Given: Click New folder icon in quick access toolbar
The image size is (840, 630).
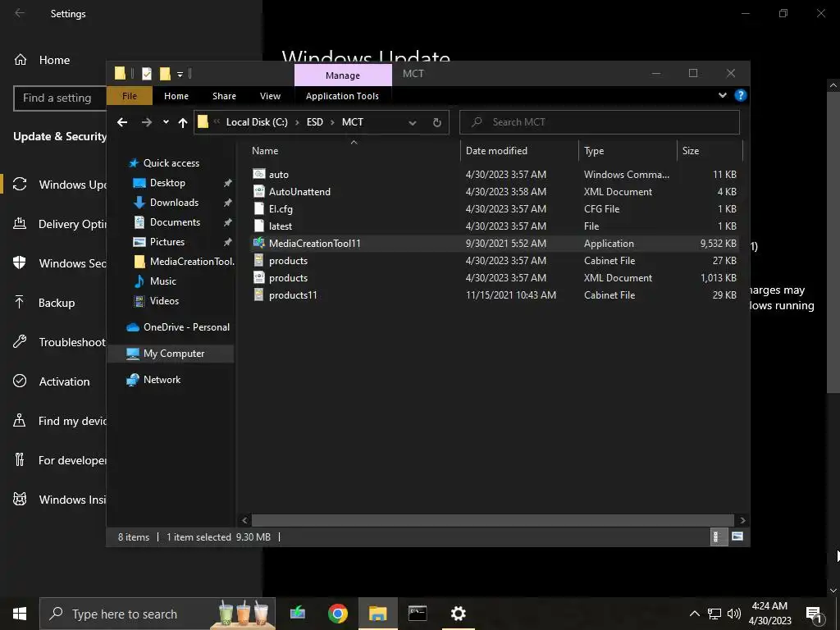Looking at the screenshot, I should tap(165, 73).
